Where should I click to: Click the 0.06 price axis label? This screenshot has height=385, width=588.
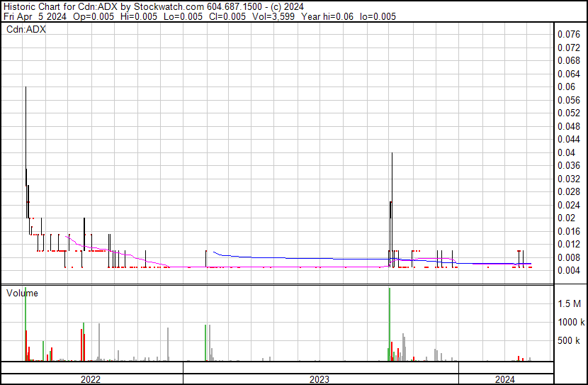coord(567,87)
